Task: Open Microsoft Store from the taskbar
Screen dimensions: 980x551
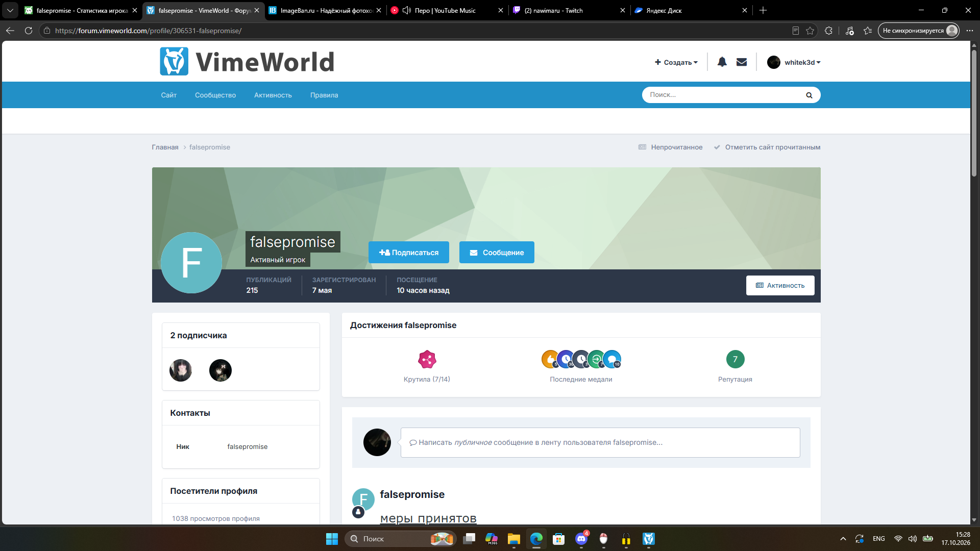Action: pos(559,539)
